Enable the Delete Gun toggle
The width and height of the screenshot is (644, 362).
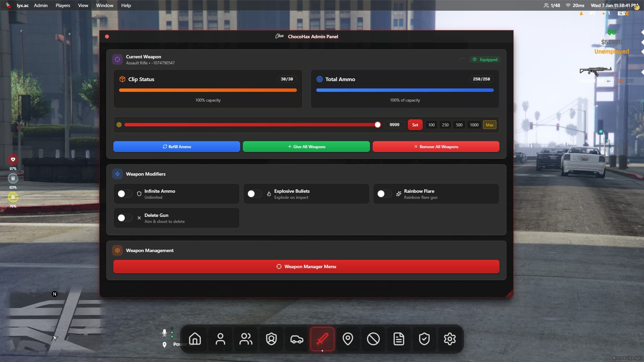tap(124, 218)
